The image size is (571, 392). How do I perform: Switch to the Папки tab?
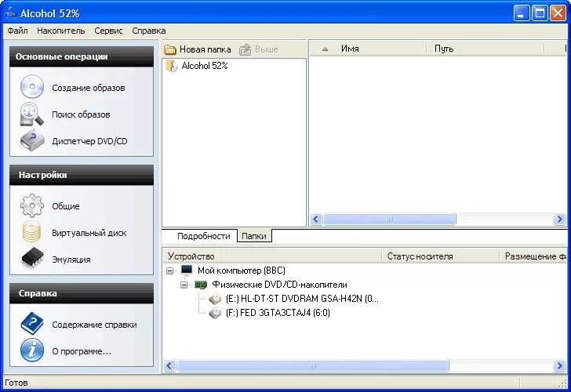pyautogui.click(x=254, y=236)
